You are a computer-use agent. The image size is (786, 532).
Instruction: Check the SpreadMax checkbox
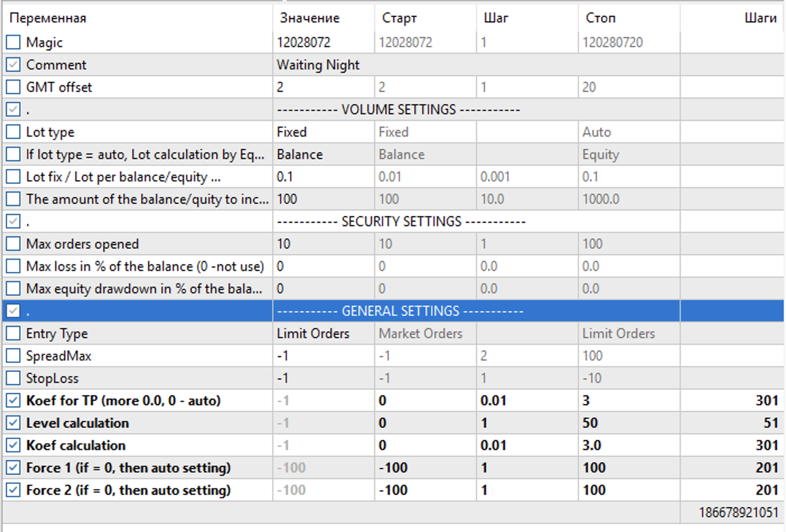pyautogui.click(x=13, y=356)
